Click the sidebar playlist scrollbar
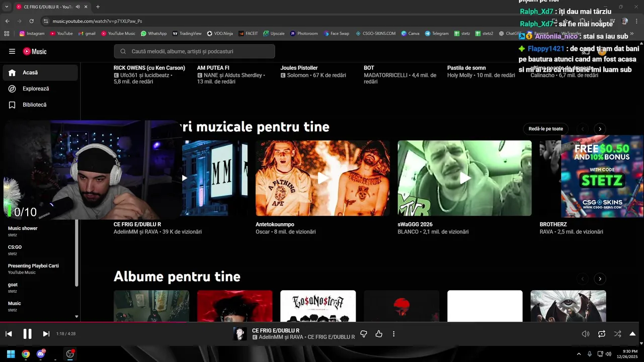 [x=76, y=253]
